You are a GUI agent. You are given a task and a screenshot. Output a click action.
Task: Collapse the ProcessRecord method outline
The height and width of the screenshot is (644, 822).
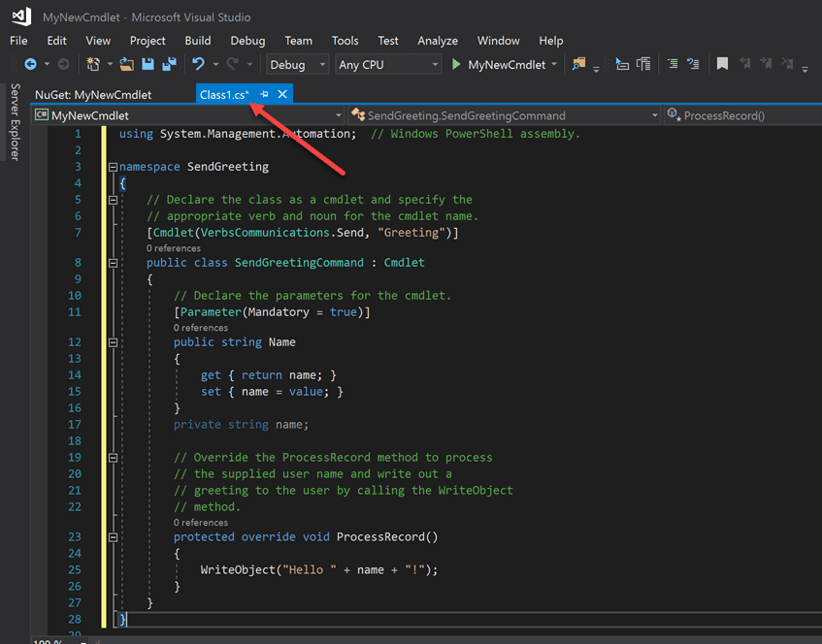coord(113,536)
